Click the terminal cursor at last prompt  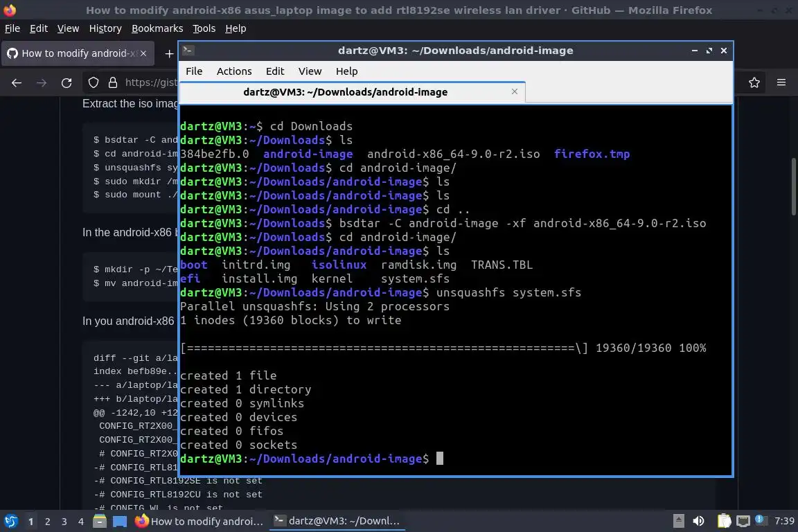[x=440, y=459]
